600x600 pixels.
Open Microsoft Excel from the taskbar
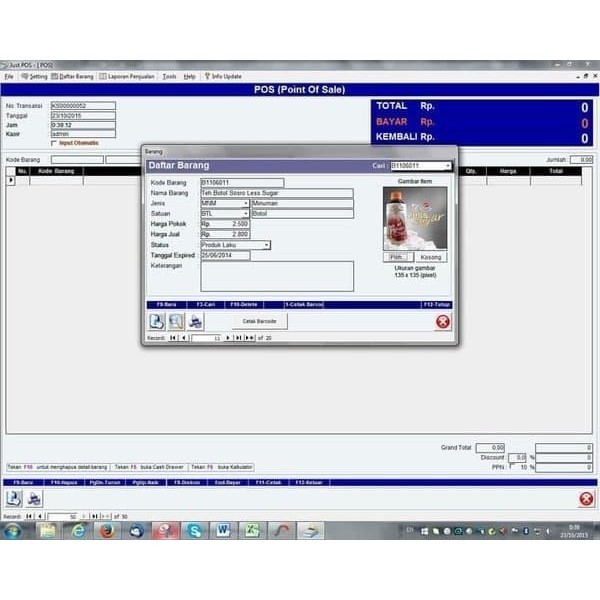click(253, 531)
